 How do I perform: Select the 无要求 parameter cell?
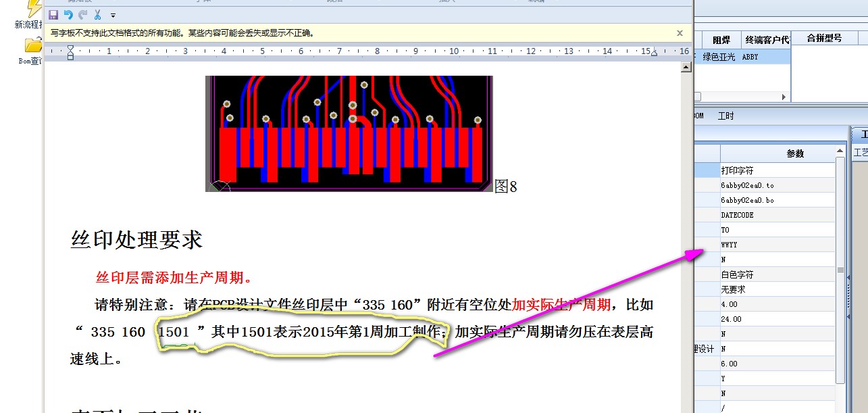click(x=778, y=289)
